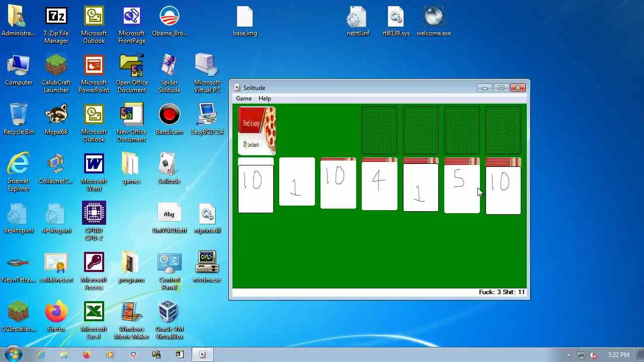Select the Spider Solitude desktop icon
644x362 pixels.
coord(169,74)
